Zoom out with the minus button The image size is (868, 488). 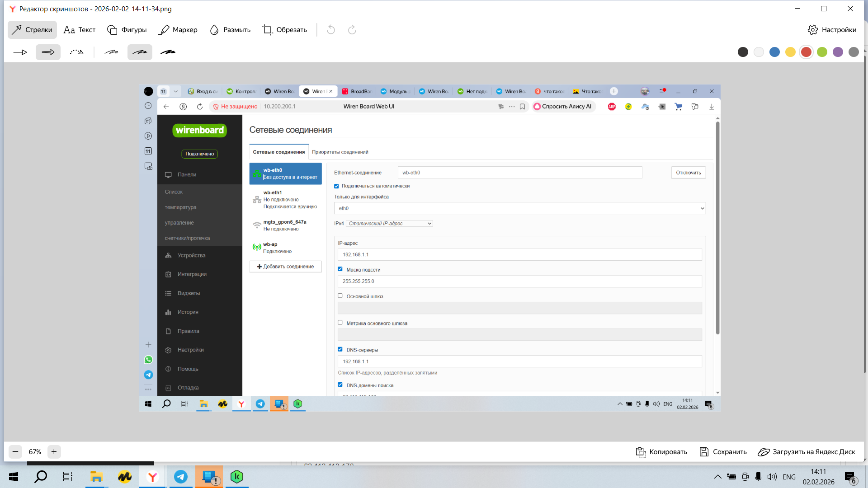[x=15, y=452]
